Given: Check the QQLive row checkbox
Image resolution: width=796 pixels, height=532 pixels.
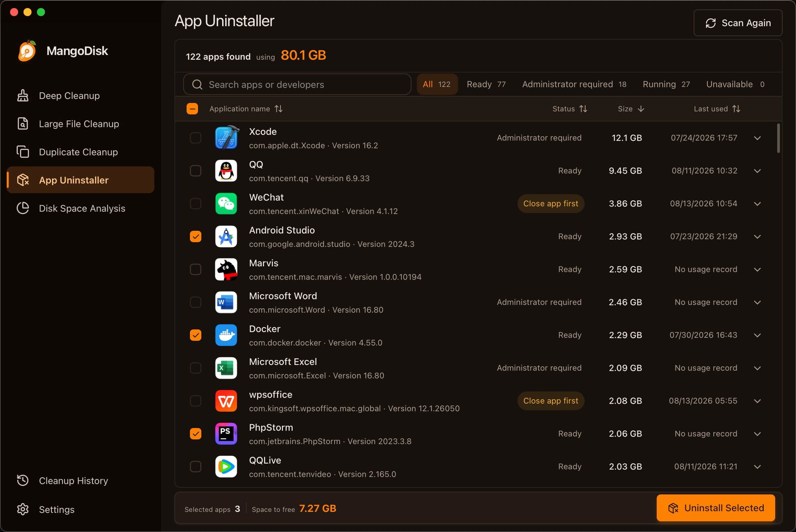Looking at the screenshot, I should (x=196, y=467).
